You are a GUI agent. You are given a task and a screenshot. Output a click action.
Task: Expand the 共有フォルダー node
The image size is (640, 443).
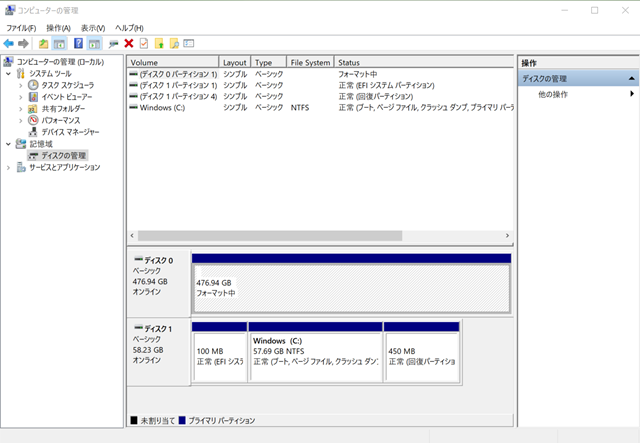click(x=20, y=109)
